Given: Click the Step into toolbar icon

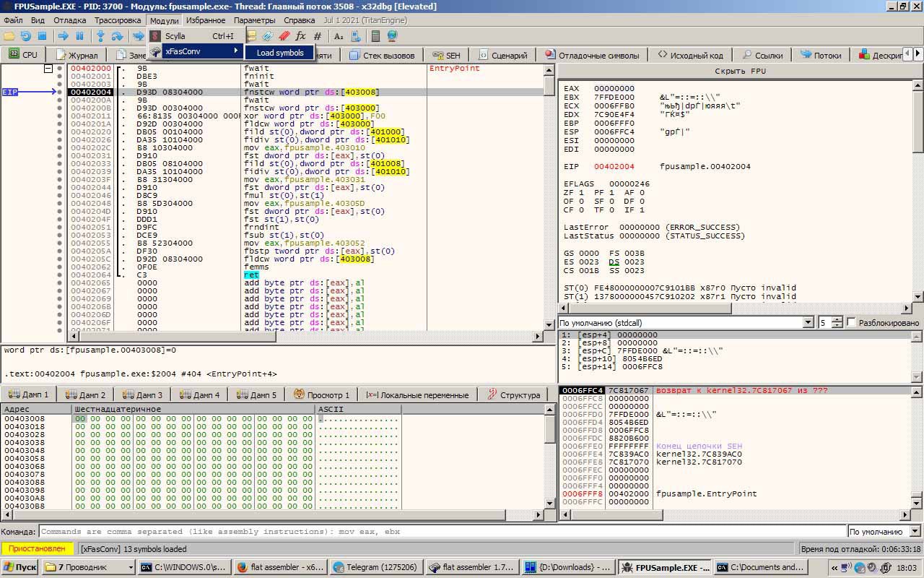Looking at the screenshot, I should click(100, 35).
